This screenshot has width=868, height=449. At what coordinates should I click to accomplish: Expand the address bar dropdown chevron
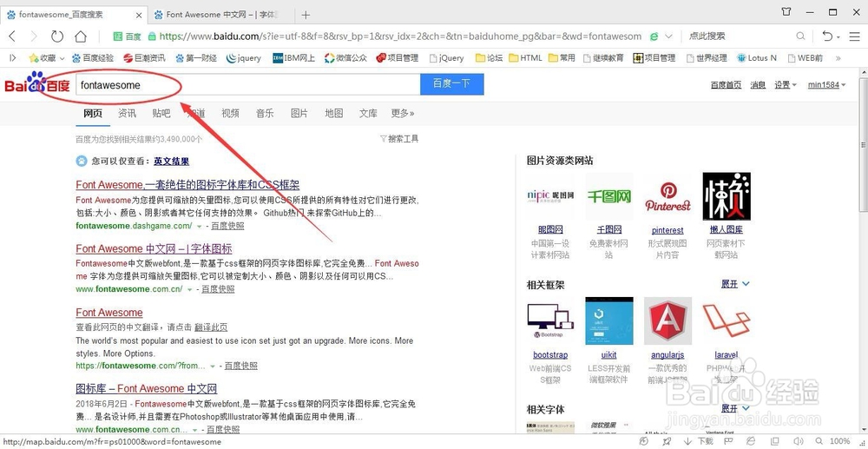[668, 36]
